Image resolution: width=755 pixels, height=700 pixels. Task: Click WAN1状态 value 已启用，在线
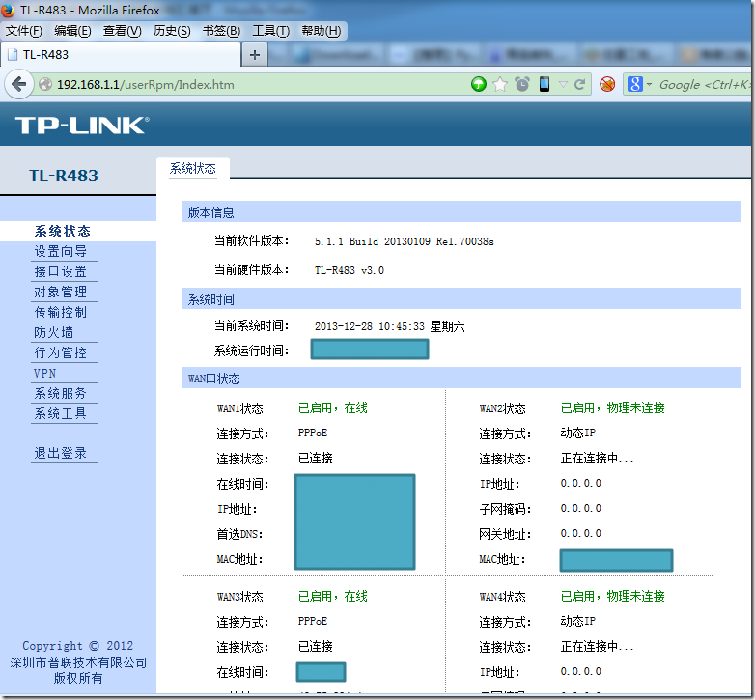coord(333,408)
